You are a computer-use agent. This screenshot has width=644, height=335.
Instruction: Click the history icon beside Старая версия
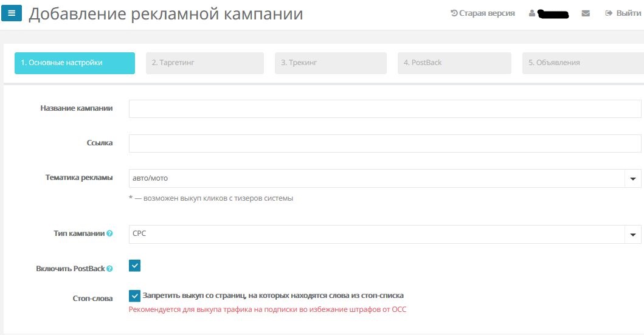454,13
